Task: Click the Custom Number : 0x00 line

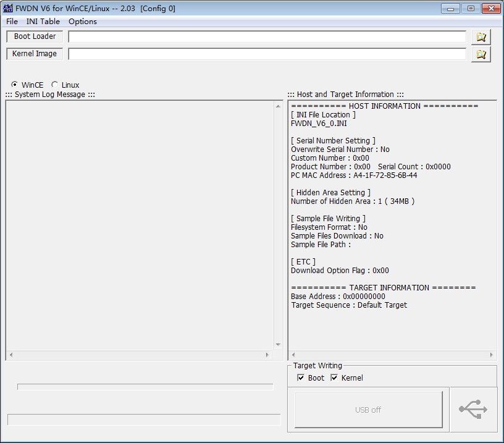Action: [330, 158]
